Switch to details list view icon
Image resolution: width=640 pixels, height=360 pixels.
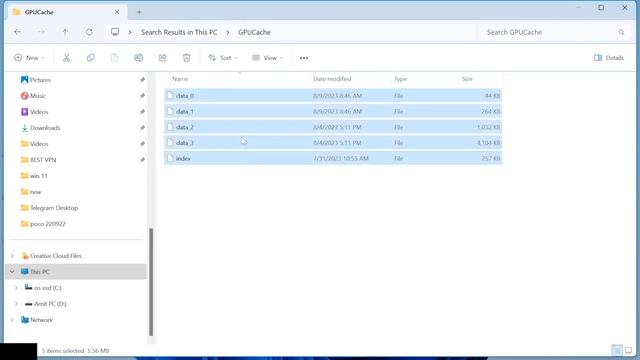[x=617, y=350]
